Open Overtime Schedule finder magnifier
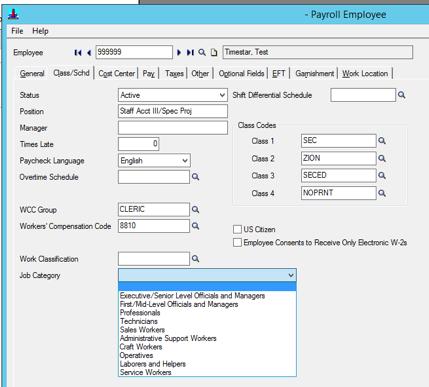The height and width of the screenshot is (387, 429). 195,177
